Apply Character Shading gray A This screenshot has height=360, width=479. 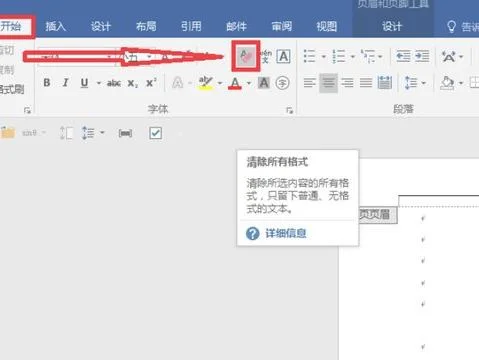(264, 83)
